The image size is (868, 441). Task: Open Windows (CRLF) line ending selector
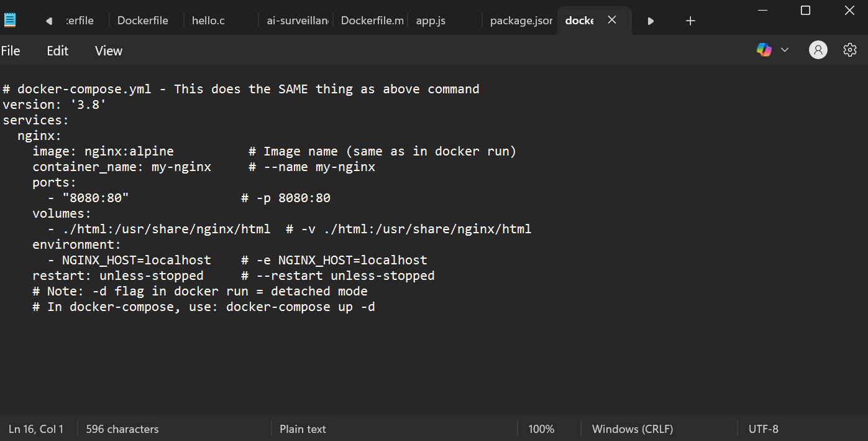tap(632, 429)
